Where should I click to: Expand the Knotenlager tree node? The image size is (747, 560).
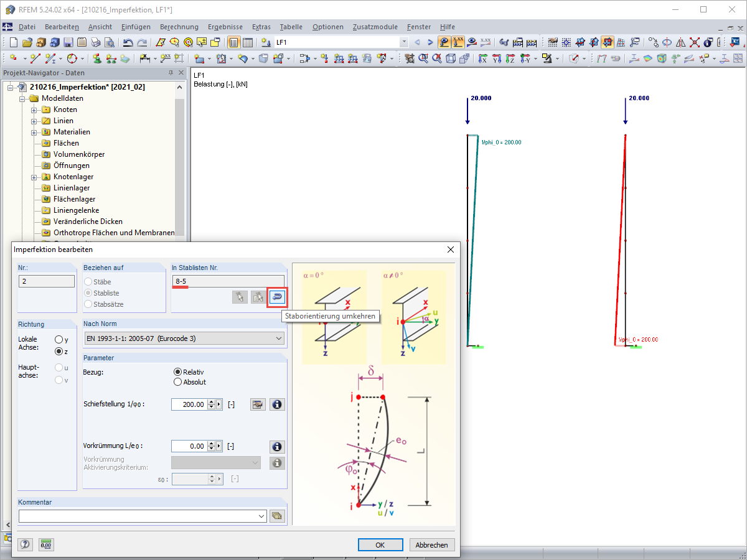[x=34, y=177]
